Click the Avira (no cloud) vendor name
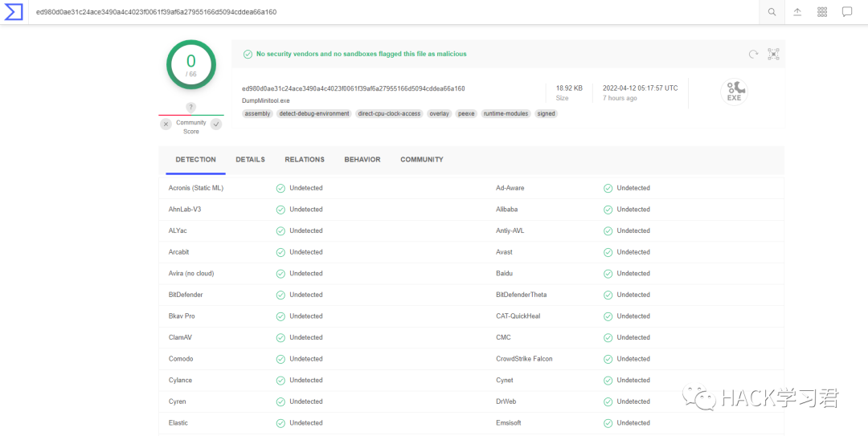Image resolution: width=868 pixels, height=436 pixels. point(191,273)
